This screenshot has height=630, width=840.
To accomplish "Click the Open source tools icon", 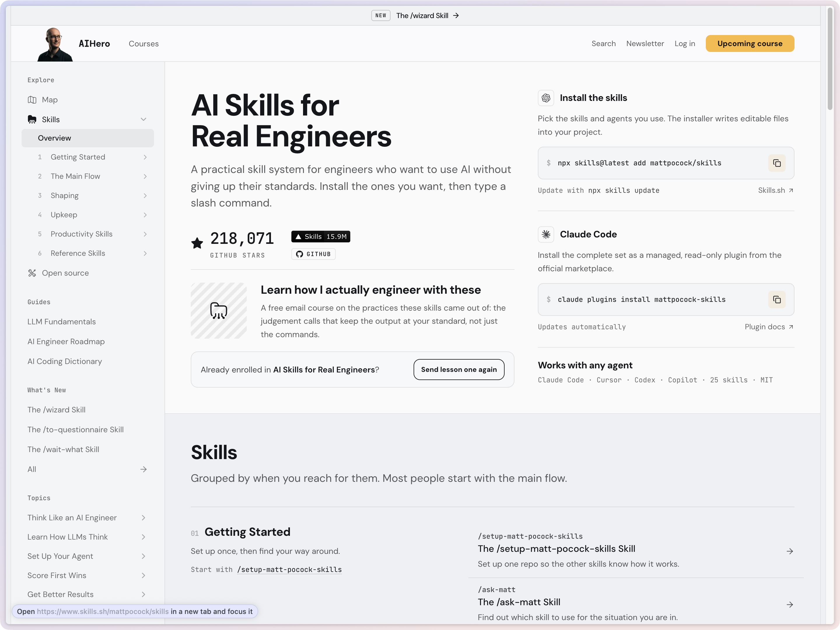I will (x=32, y=273).
